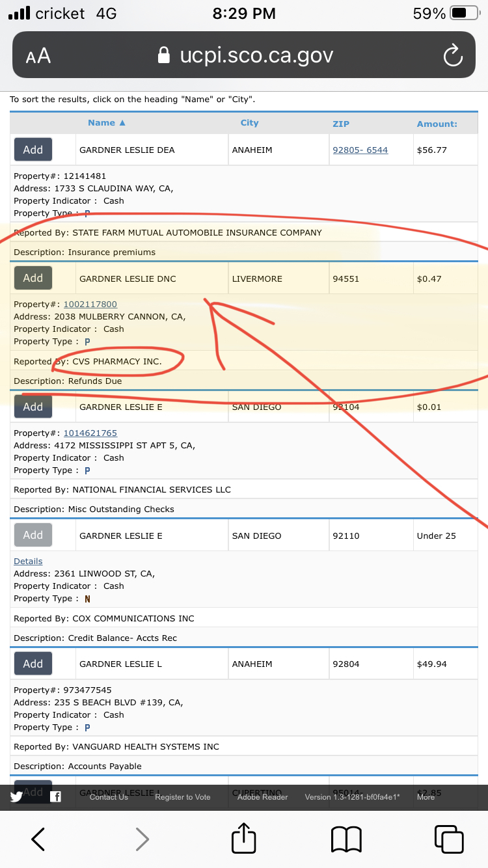Select address 235 S BEACH BLVD #139

[98, 703]
